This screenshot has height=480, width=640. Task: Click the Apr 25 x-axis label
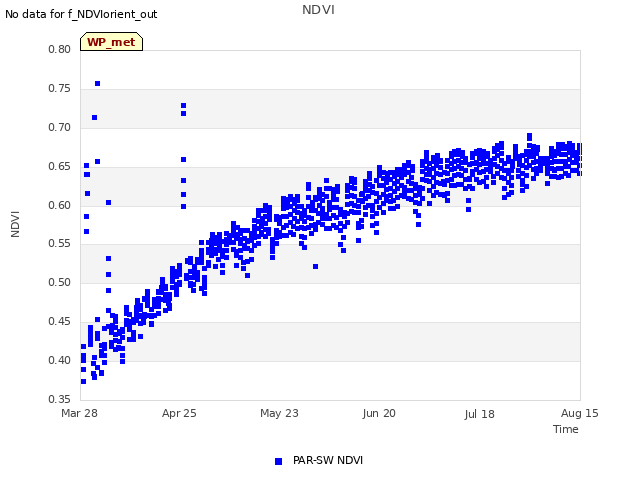pyautogui.click(x=179, y=413)
